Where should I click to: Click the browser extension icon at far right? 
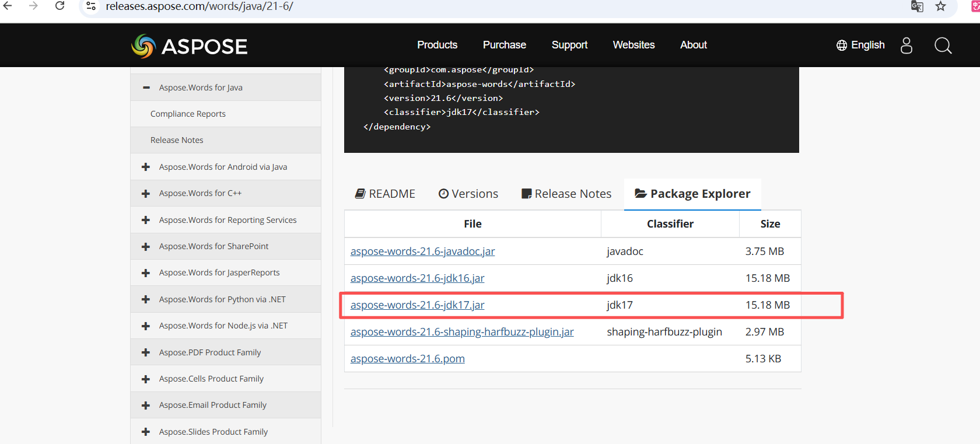click(x=975, y=6)
